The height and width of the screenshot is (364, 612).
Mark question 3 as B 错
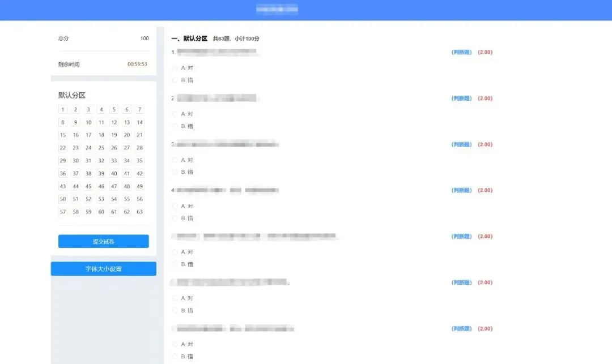click(175, 172)
